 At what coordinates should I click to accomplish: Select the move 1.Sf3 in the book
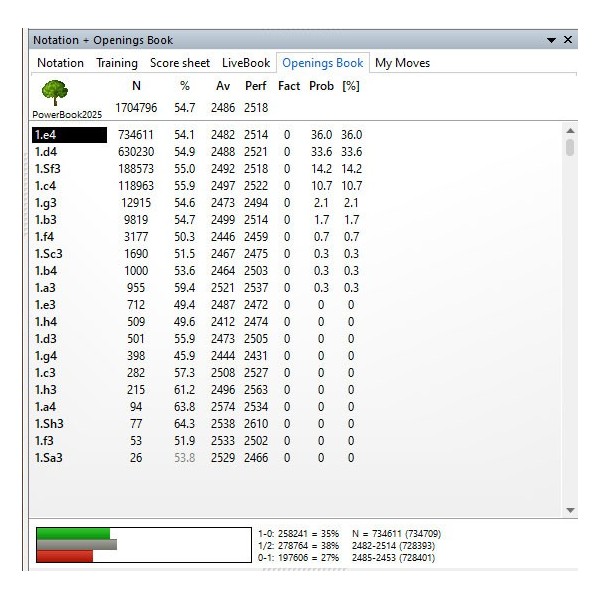[47, 169]
